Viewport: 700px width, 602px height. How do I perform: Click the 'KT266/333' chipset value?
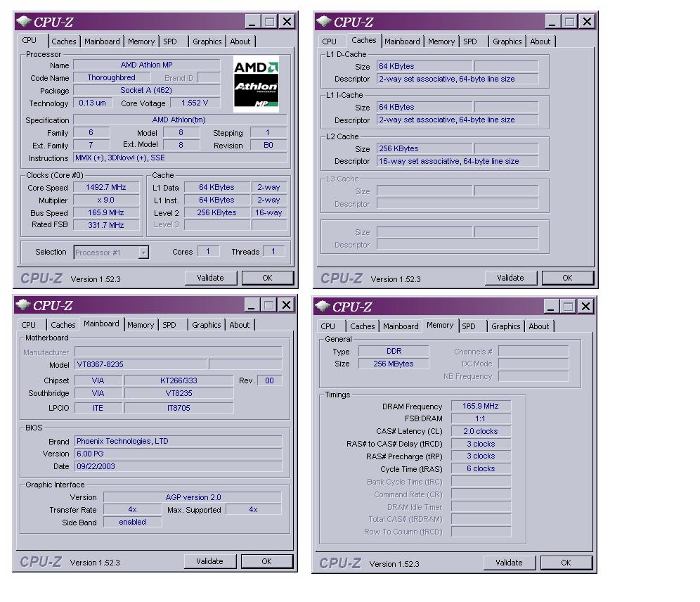[179, 381]
